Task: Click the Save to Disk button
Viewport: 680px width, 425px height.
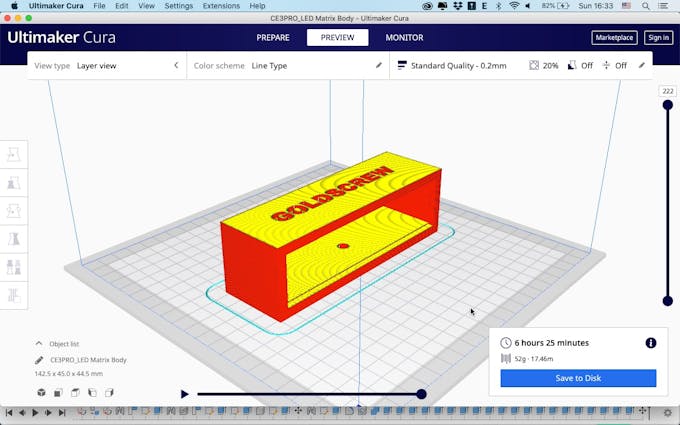Action: pyautogui.click(x=578, y=378)
